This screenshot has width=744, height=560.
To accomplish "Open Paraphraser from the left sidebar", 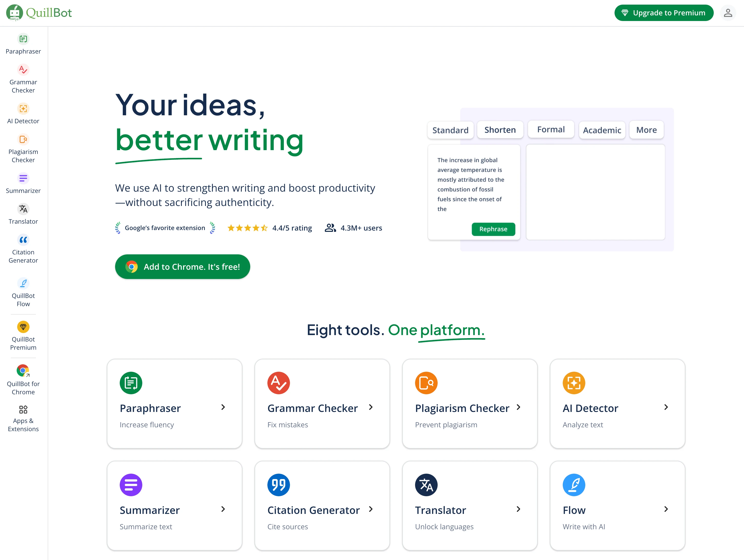I will [23, 39].
